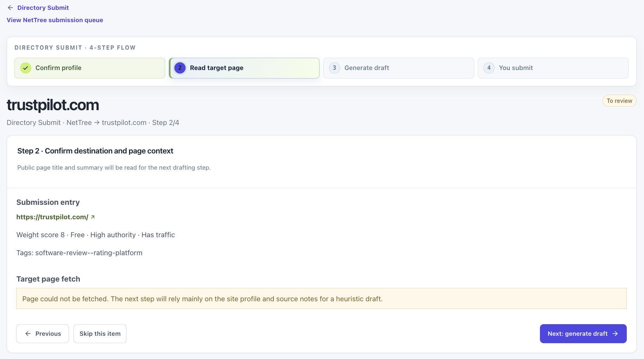Screen dimensions: 644x359
Task: Click the green checkmark on Confirm profile
Action: 26,68
